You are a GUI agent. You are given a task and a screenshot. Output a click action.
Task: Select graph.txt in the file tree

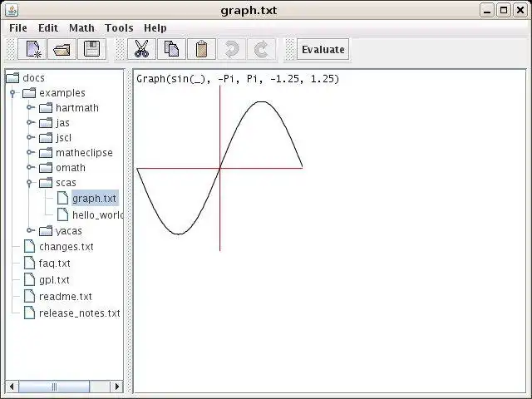point(95,198)
